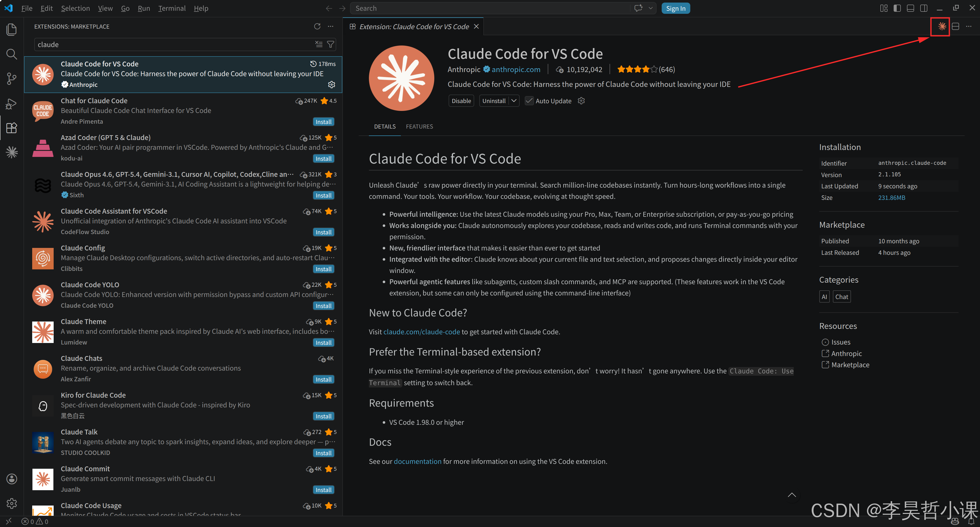
Task: Click the Claude Code icon in editor title bar
Action: pyautogui.click(x=942, y=26)
